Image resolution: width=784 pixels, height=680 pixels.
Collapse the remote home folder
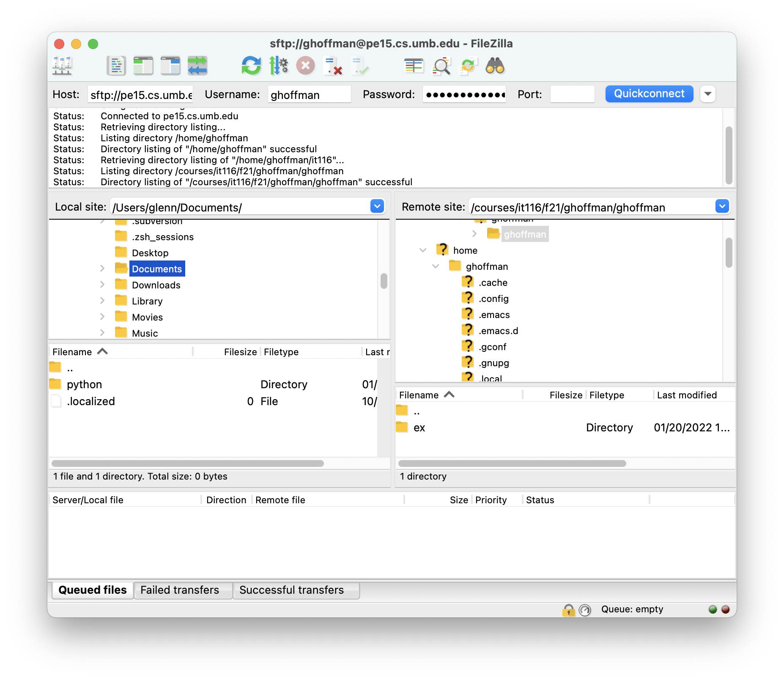(423, 250)
